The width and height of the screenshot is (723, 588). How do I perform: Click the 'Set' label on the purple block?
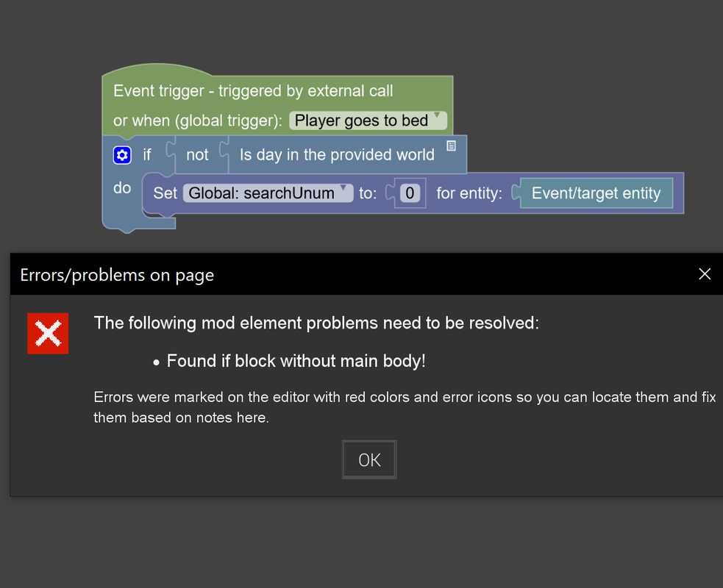pyautogui.click(x=165, y=193)
